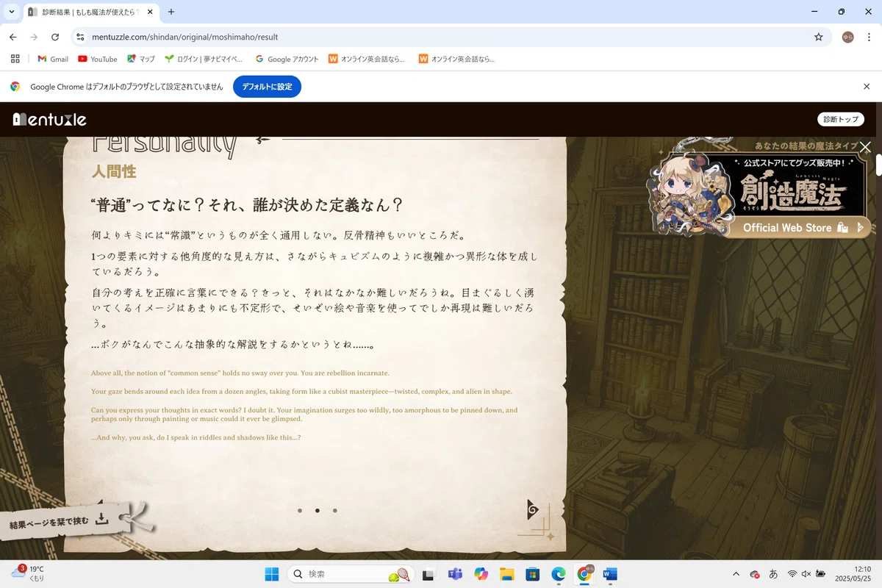Click the muted volume tray icon
The image size is (882, 588).
(x=806, y=574)
